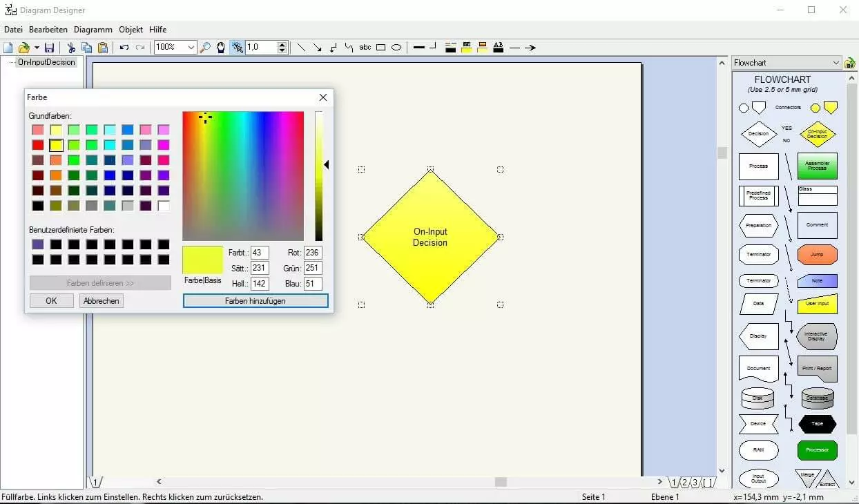Select the Predefined Process palette shape
The width and height of the screenshot is (859, 504).
pyautogui.click(x=758, y=196)
